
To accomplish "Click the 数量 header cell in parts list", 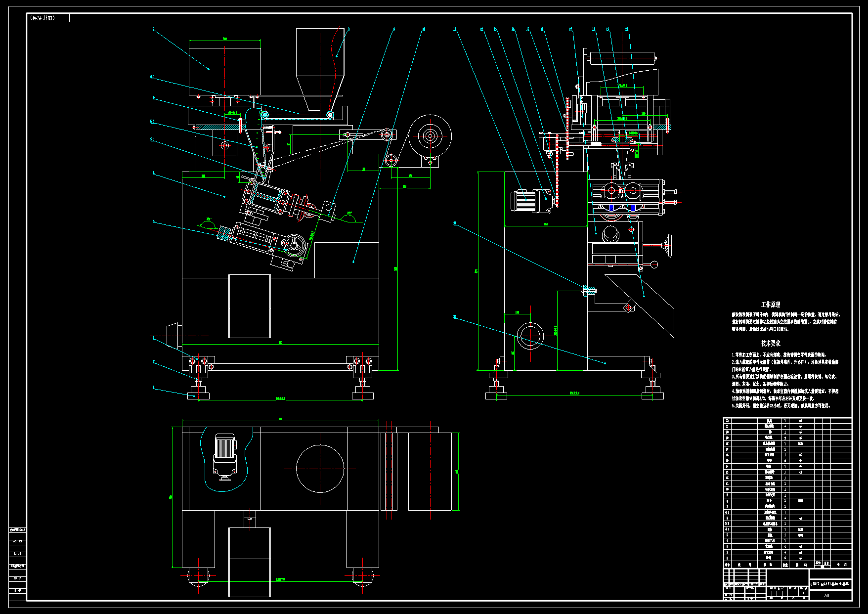I will [785, 565].
